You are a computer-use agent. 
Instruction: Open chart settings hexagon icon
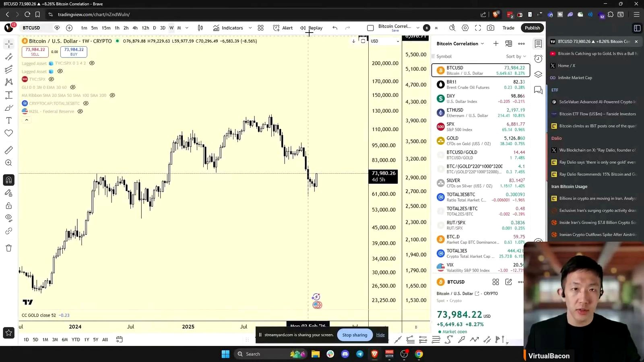[465, 28]
